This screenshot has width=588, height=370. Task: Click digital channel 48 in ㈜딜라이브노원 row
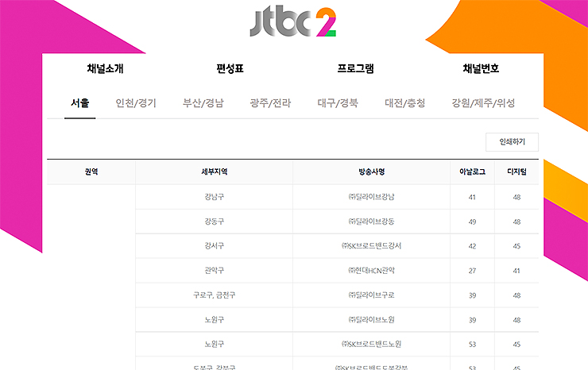coord(516,320)
